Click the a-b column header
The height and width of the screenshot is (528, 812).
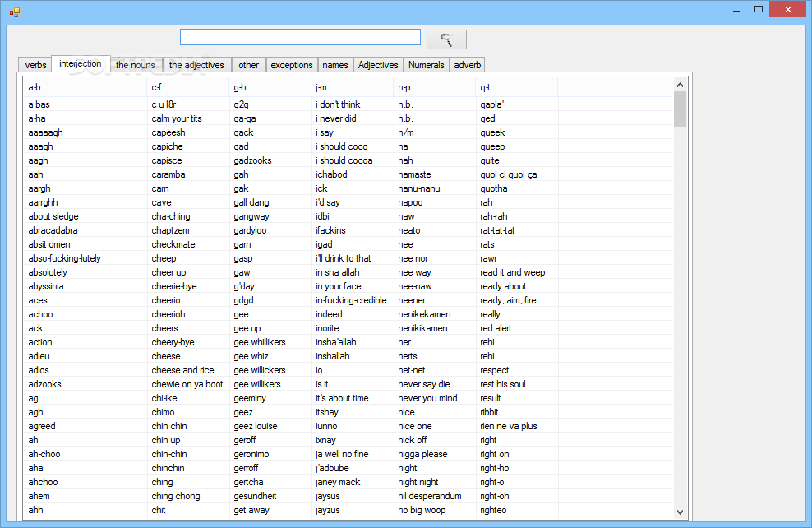click(85, 87)
